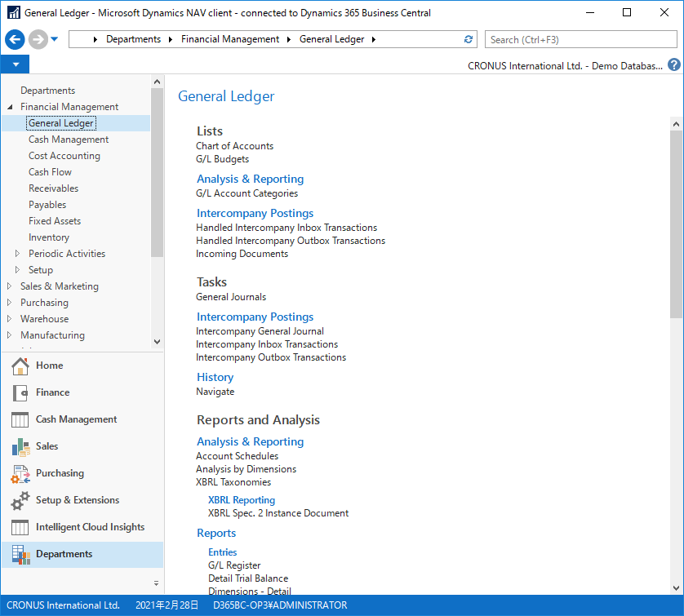Select Fixed Assets in the tree
Viewport: 684px width, 616px height.
(55, 221)
